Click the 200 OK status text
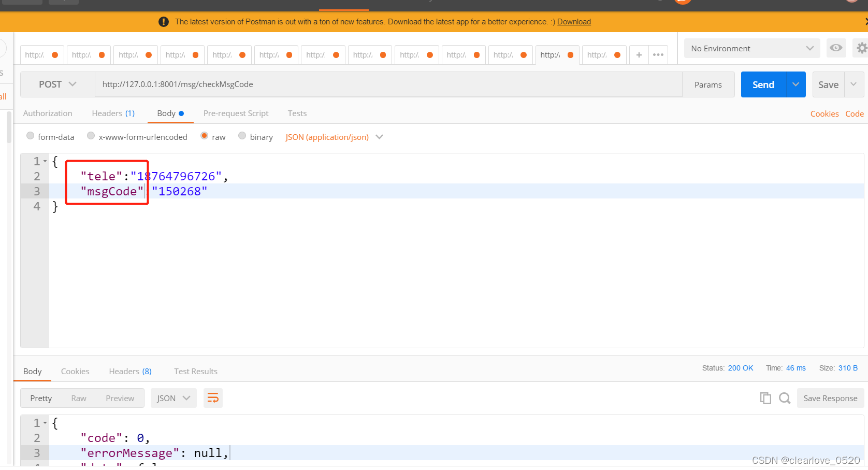Viewport: 868px width, 470px height. click(x=741, y=368)
